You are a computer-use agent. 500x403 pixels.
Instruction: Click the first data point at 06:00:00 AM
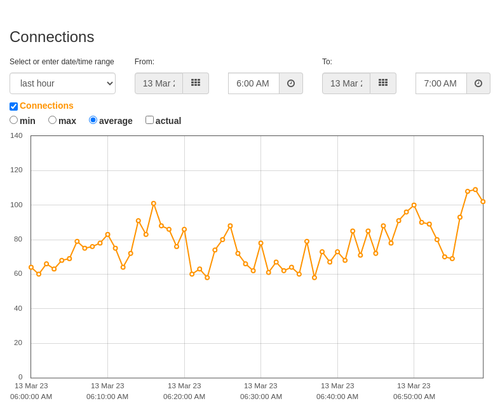tap(31, 267)
